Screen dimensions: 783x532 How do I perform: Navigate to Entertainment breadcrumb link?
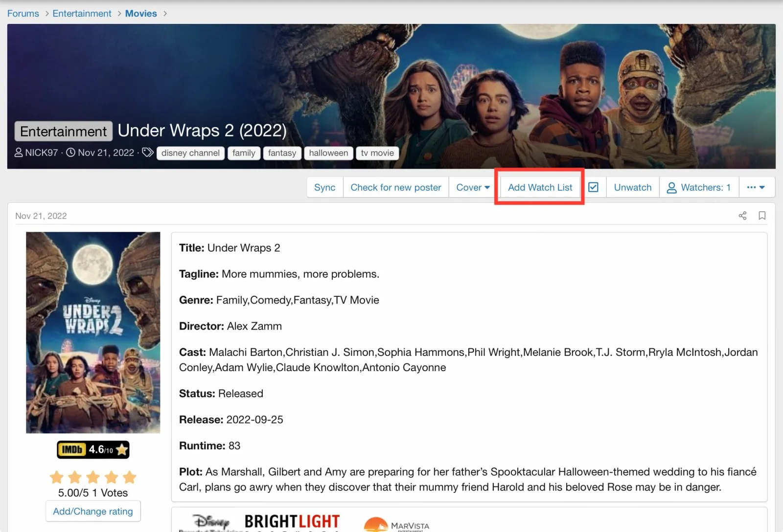(x=82, y=13)
